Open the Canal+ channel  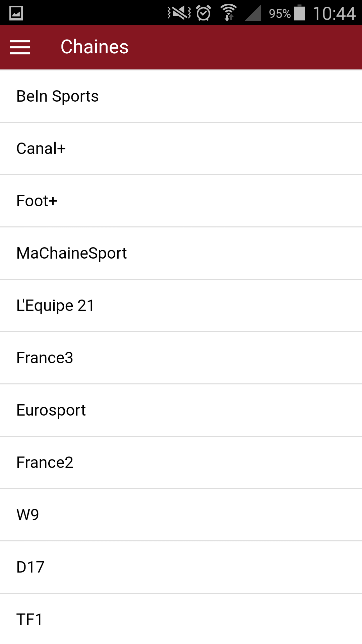click(181, 149)
